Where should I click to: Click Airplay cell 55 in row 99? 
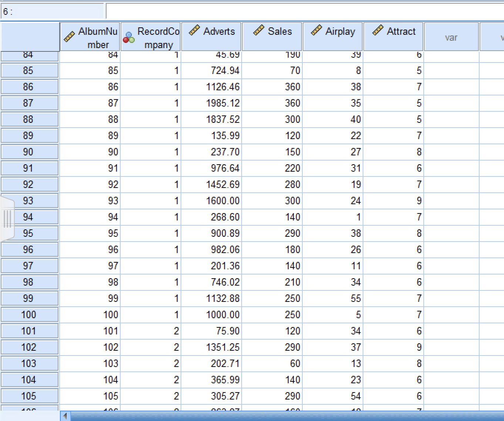[x=333, y=298]
